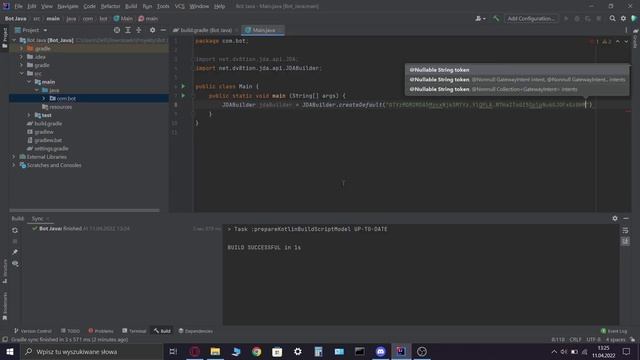
Task: Open the Terminal tool window
Action: (134, 331)
